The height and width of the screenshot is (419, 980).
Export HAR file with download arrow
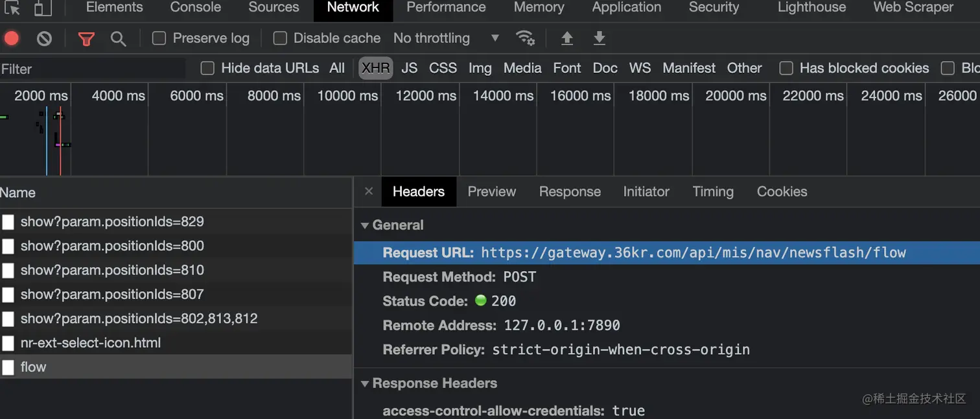click(x=600, y=38)
